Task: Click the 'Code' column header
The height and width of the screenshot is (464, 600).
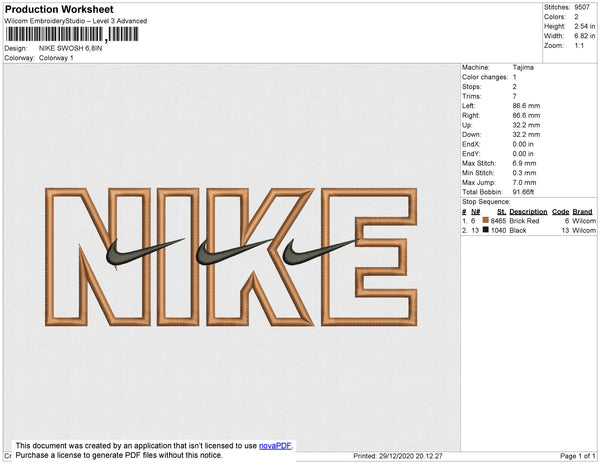Action: pos(561,212)
